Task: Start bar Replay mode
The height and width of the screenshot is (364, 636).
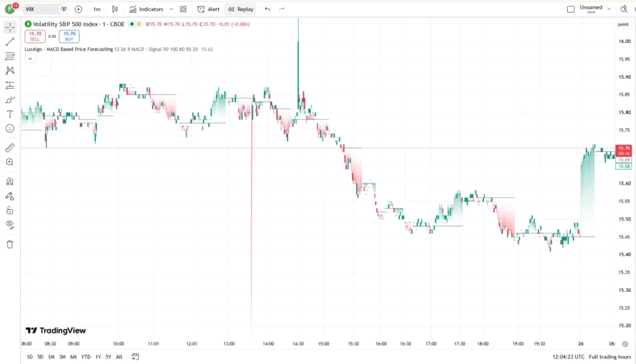Action: 241,9
